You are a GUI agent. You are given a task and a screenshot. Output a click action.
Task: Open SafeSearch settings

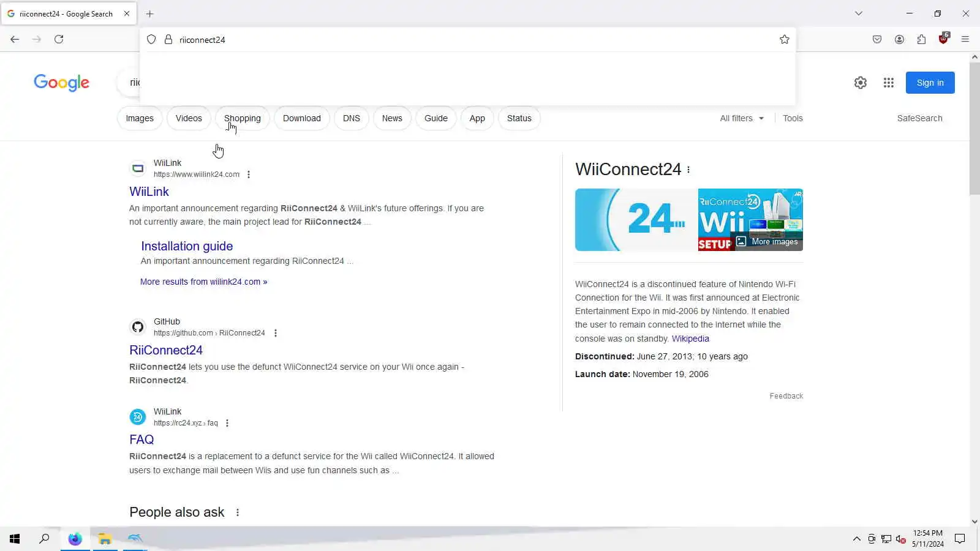coord(919,118)
